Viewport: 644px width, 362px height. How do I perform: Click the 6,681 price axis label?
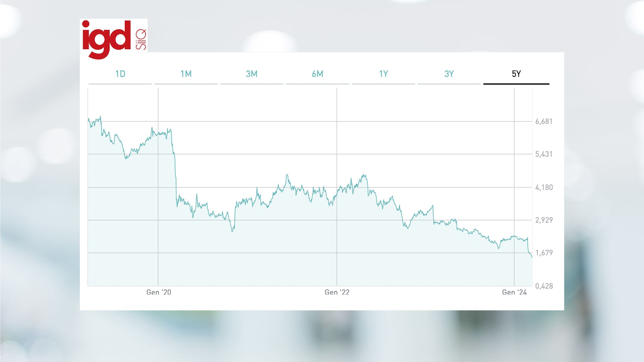pos(544,121)
